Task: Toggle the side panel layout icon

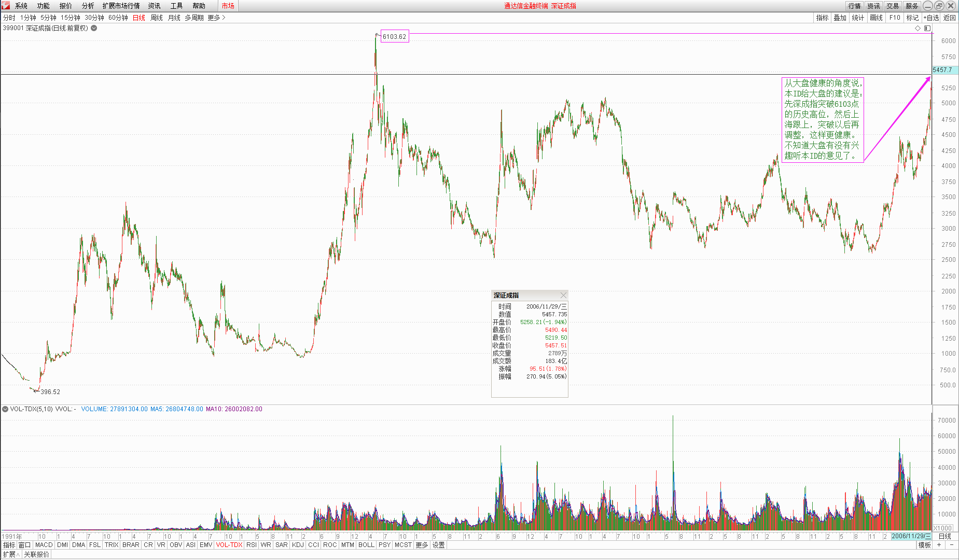Action: coord(927,29)
